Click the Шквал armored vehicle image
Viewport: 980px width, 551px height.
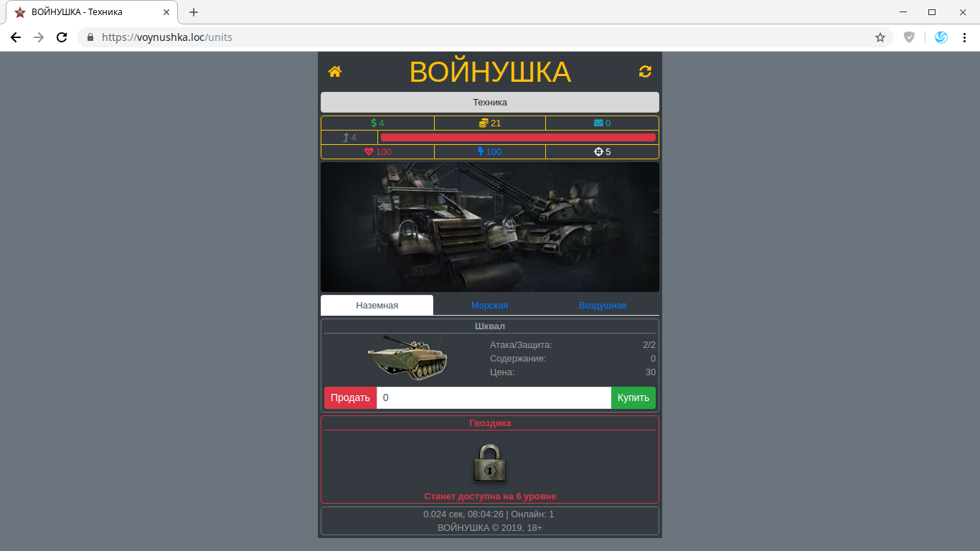pyautogui.click(x=407, y=357)
